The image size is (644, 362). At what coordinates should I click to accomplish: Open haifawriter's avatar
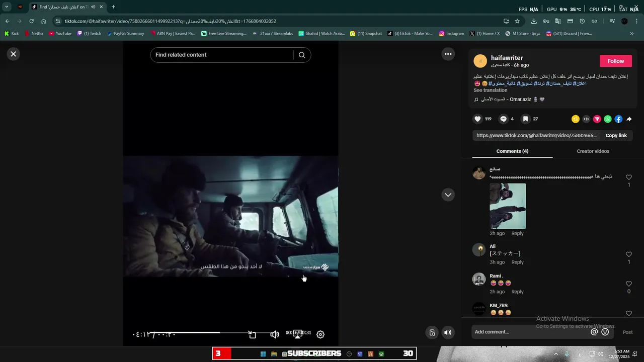pos(480,61)
